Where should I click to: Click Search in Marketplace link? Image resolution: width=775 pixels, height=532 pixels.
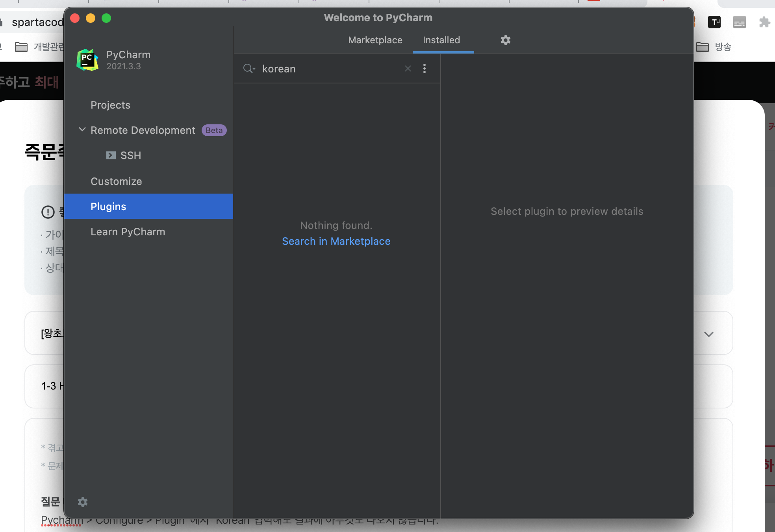coord(336,241)
